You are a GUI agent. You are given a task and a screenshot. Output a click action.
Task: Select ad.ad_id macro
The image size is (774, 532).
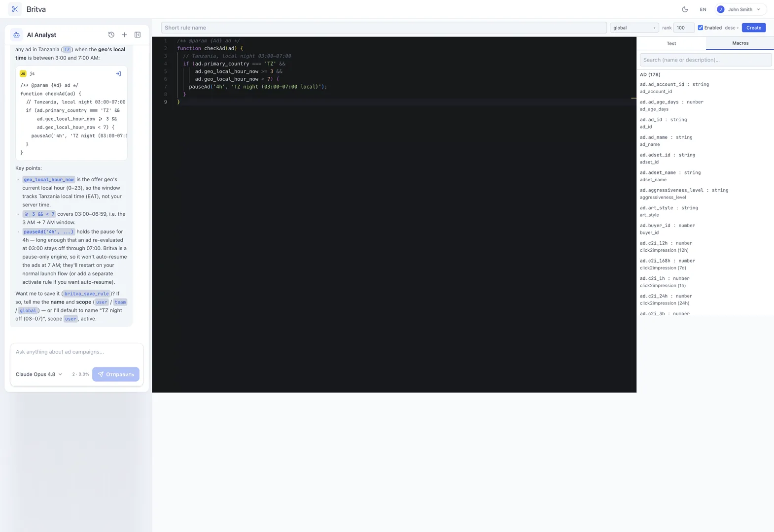705,123
